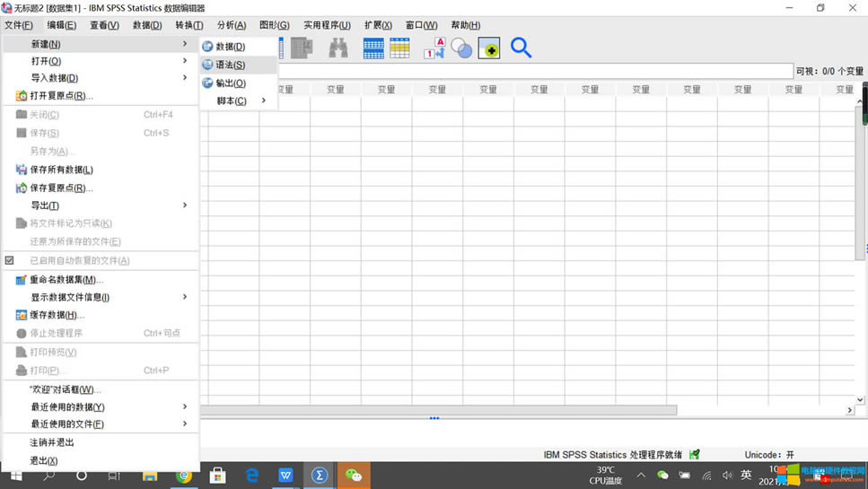Screen dimensions: 868x489
Task: Open WeChat from the taskbar
Action: [x=354, y=475]
